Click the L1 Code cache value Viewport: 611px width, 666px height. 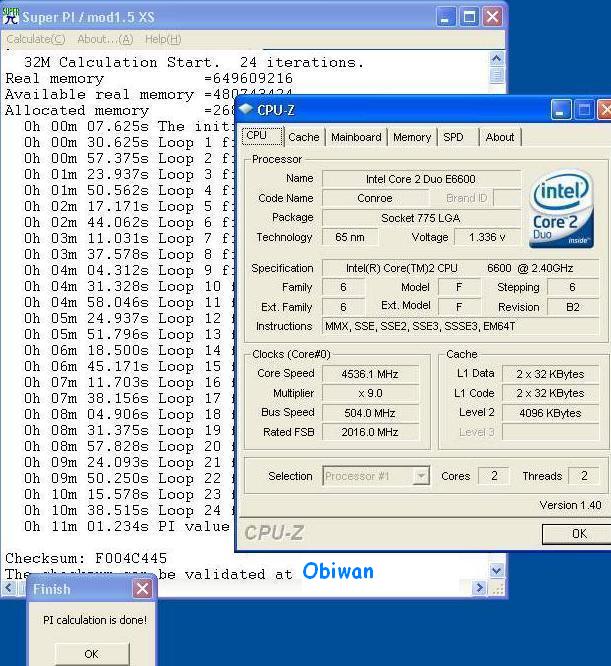pos(550,393)
